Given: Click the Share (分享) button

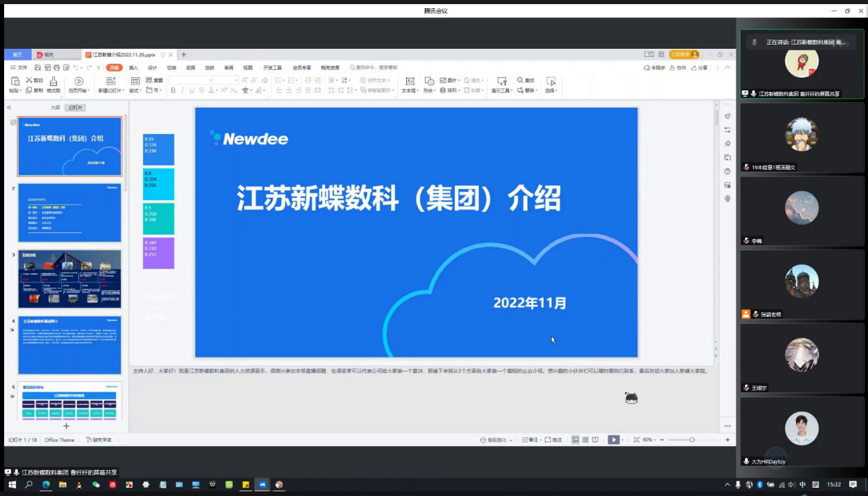Looking at the screenshot, I should coord(699,68).
